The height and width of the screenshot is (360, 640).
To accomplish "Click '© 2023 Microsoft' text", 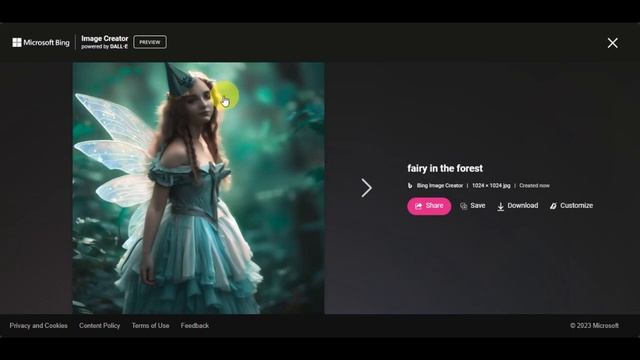I will coord(594,326).
